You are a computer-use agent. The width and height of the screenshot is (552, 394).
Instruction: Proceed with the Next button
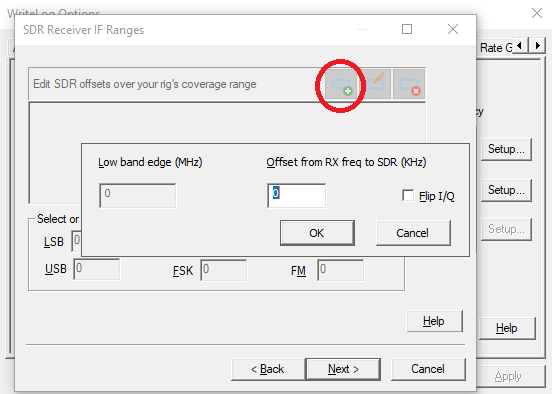(343, 369)
